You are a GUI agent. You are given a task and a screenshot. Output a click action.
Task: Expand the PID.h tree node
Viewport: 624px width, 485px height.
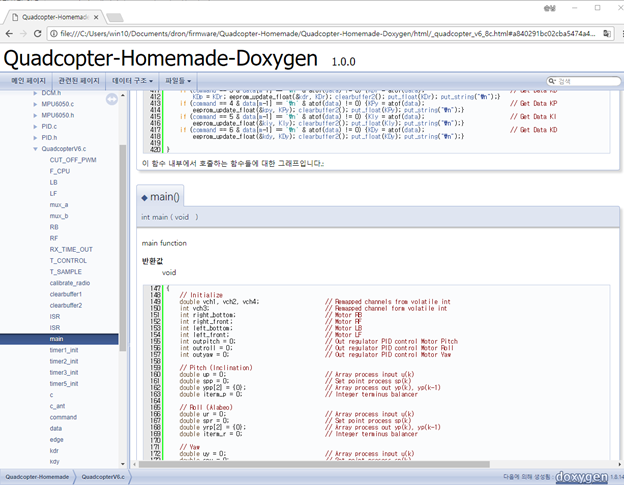[x=35, y=138]
